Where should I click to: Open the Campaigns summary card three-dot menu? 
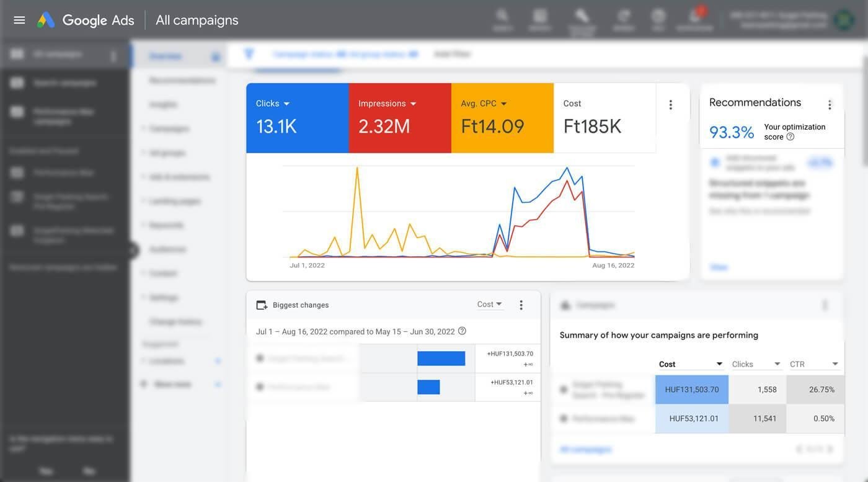point(825,305)
